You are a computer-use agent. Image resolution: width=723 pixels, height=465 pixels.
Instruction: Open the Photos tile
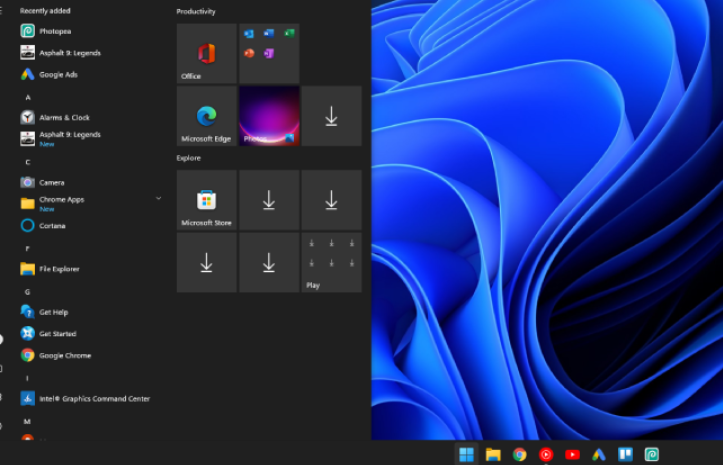click(x=269, y=116)
